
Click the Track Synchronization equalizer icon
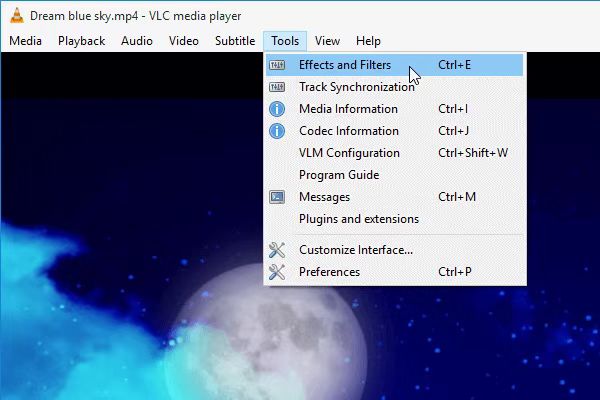tap(277, 87)
